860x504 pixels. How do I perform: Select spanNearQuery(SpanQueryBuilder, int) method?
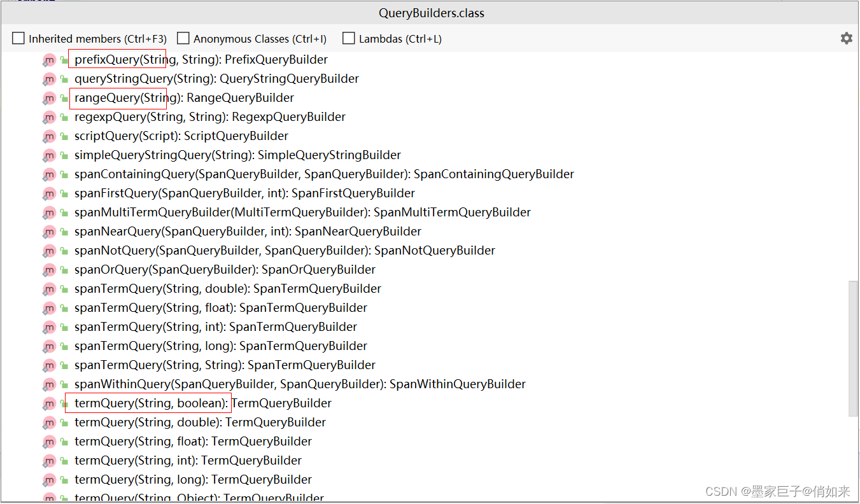coord(248,232)
